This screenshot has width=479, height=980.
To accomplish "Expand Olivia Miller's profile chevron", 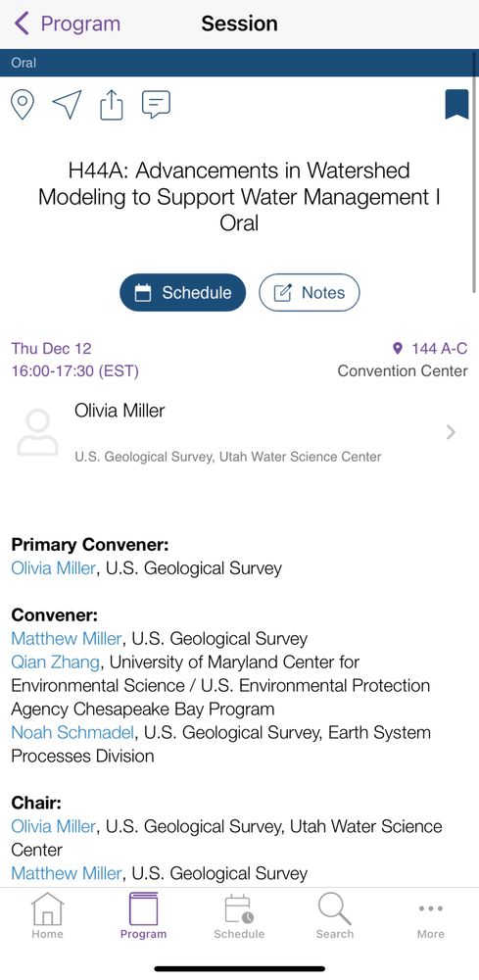I will pyautogui.click(x=451, y=432).
